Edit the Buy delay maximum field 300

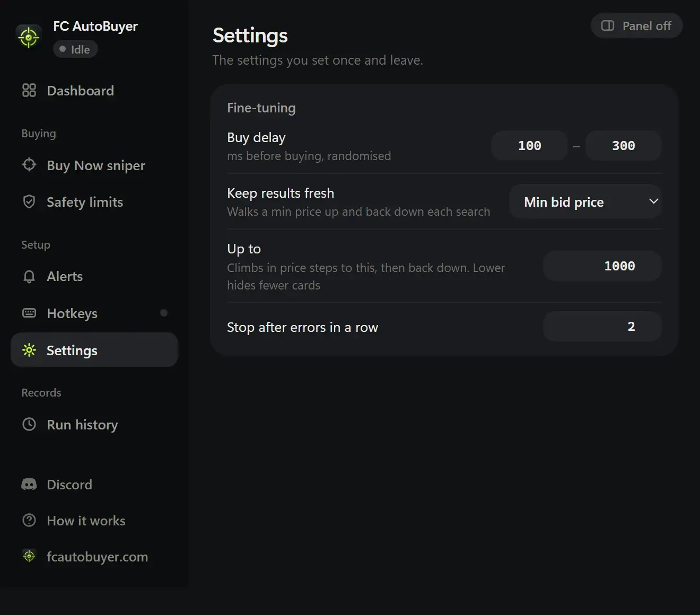coord(624,146)
